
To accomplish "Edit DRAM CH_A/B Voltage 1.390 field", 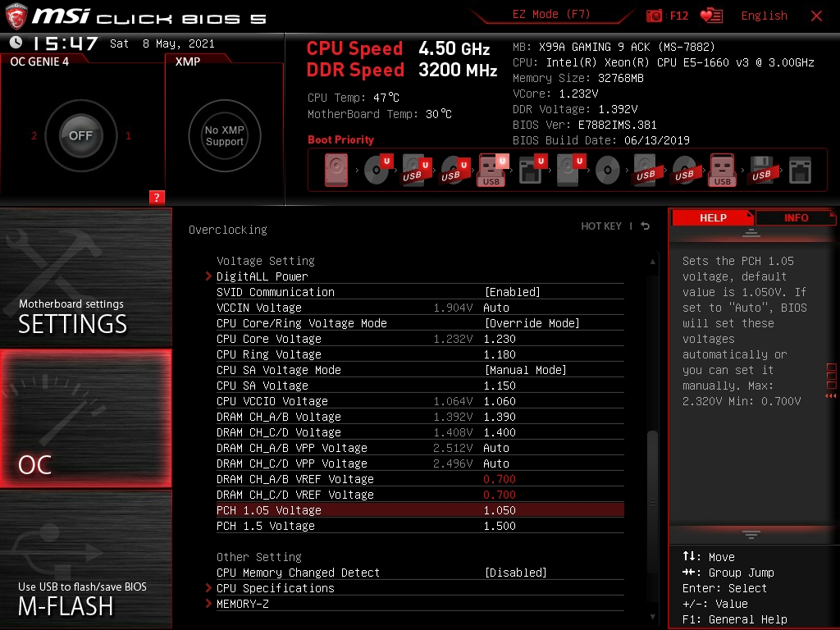I will point(500,416).
